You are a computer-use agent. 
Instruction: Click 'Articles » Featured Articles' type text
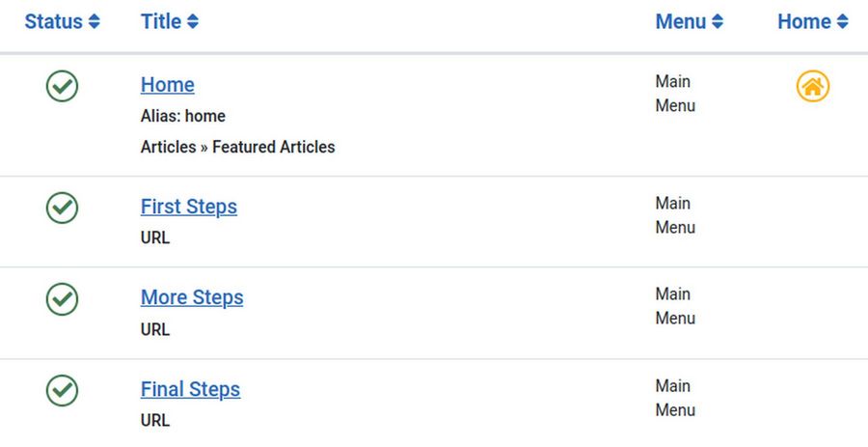[x=238, y=148]
